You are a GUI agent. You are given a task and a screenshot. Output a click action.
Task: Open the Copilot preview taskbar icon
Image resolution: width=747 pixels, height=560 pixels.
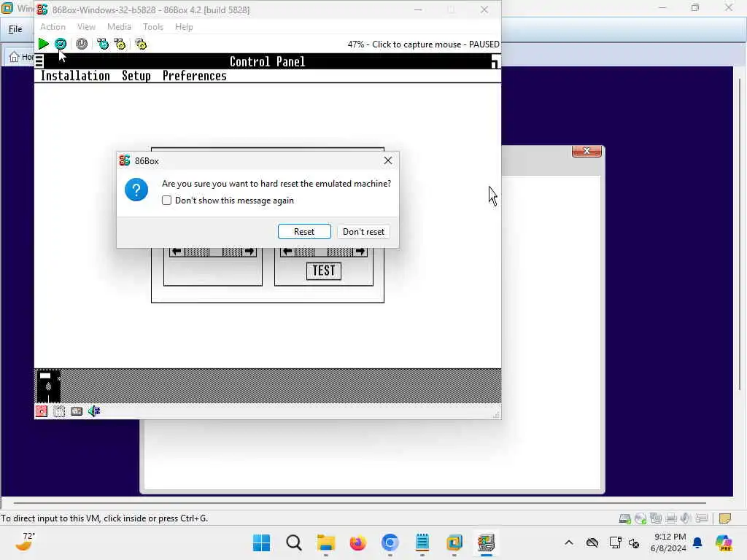pos(724,542)
